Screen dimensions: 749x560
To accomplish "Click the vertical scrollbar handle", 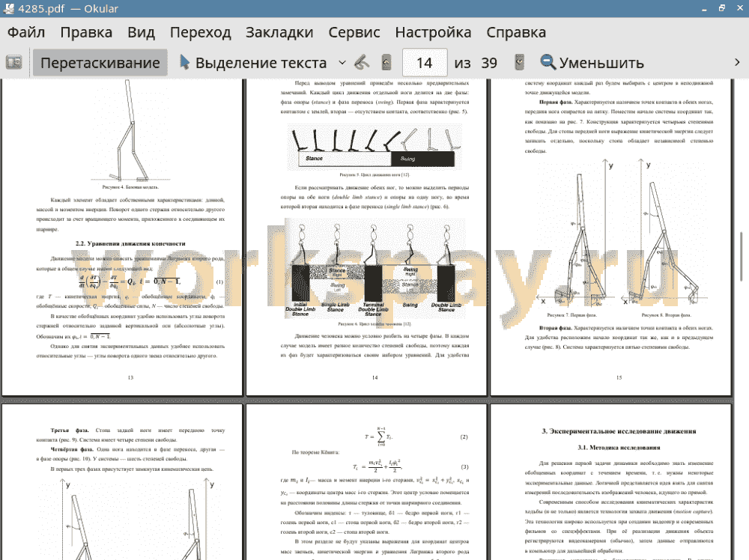I will pyautogui.click(x=742, y=256).
